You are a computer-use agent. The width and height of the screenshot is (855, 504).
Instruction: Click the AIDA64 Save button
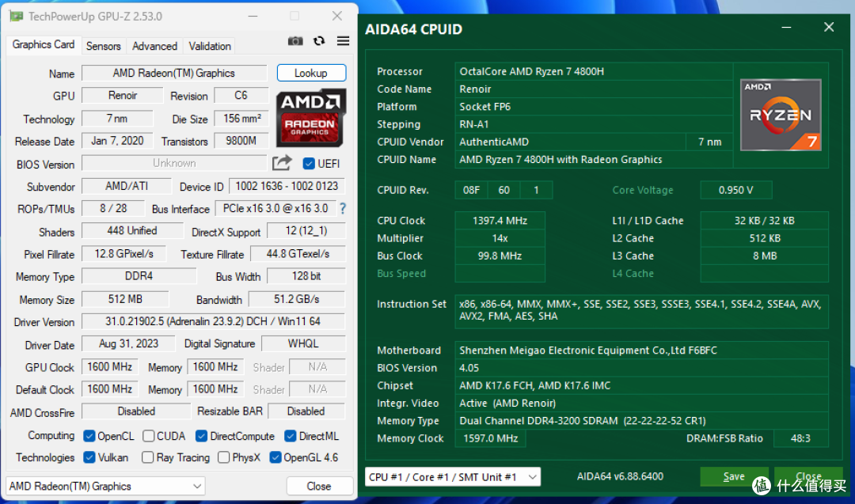pyautogui.click(x=734, y=477)
